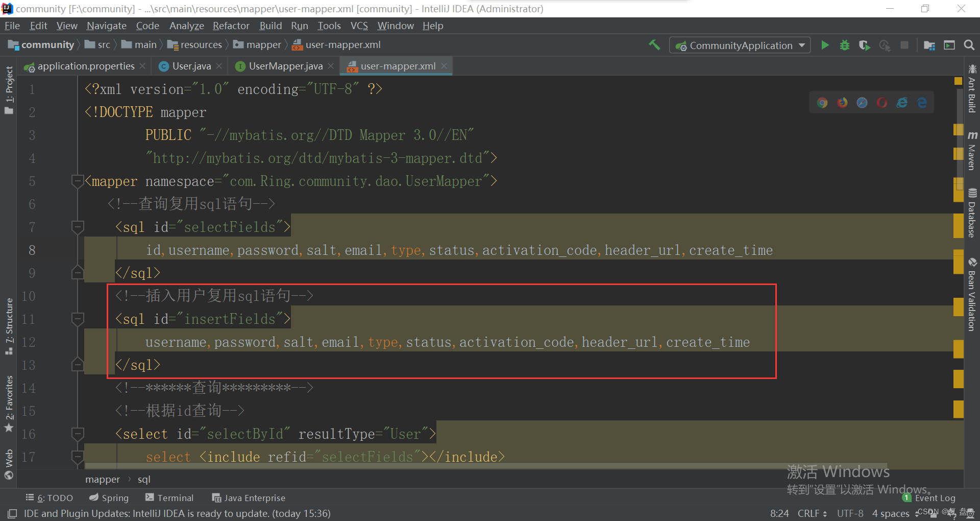Click warning stripe mark beside line 7
980x521 pixels.
click(958, 227)
